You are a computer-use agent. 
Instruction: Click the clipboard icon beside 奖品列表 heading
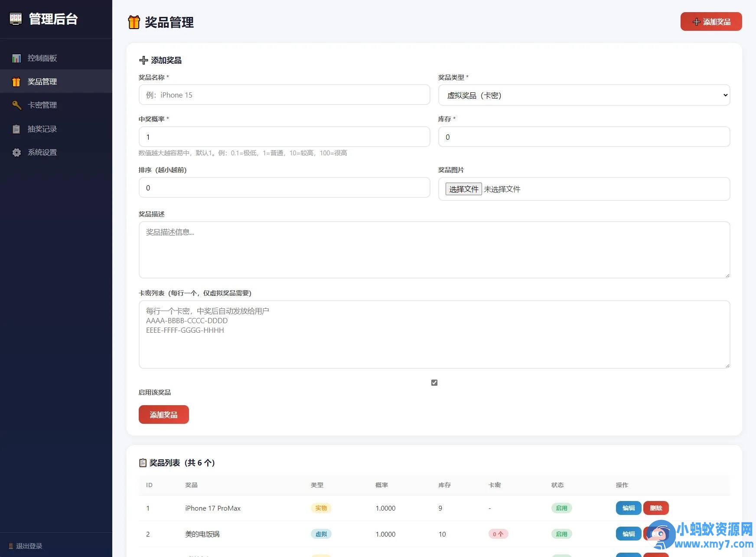click(x=143, y=463)
